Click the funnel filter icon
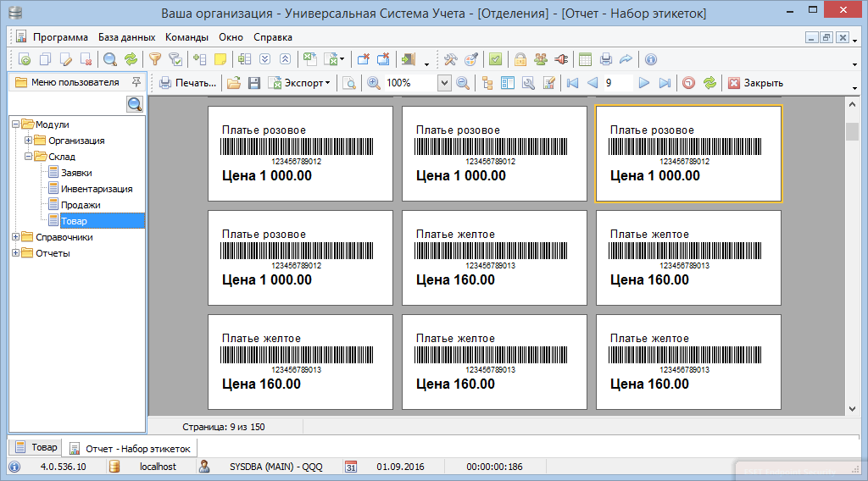 155,59
